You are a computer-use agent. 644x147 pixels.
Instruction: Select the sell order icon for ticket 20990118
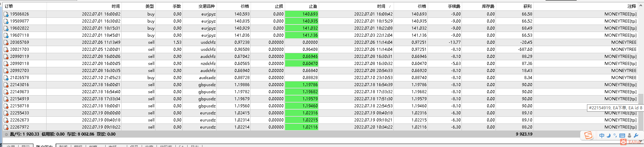(6, 64)
